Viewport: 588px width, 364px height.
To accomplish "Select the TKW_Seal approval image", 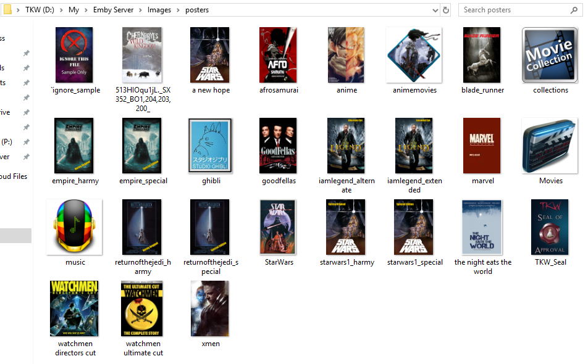I will tap(550, 227).
